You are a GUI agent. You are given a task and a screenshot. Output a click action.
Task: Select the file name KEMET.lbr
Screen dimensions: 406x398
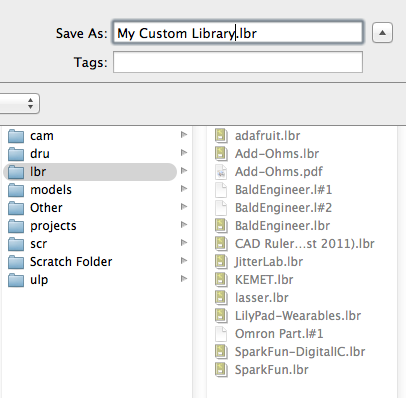[264, 280]
